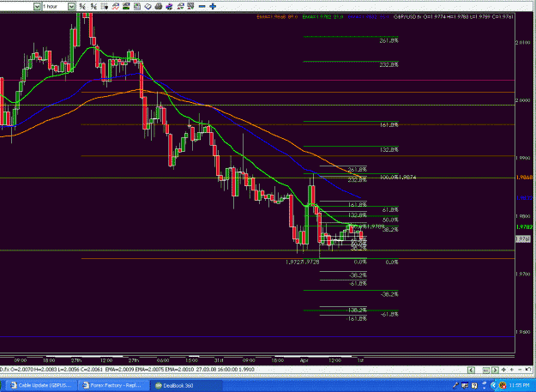Click the 100.0% 1.9874 Fibonacci label
This screenshot has width=536, height=392.
coord(398,177)
